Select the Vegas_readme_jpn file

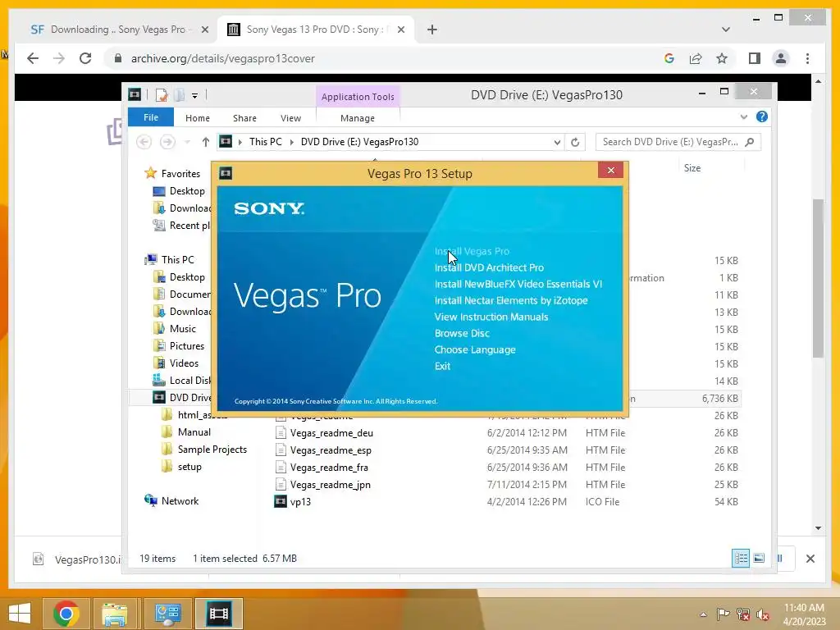pos(330,484)
